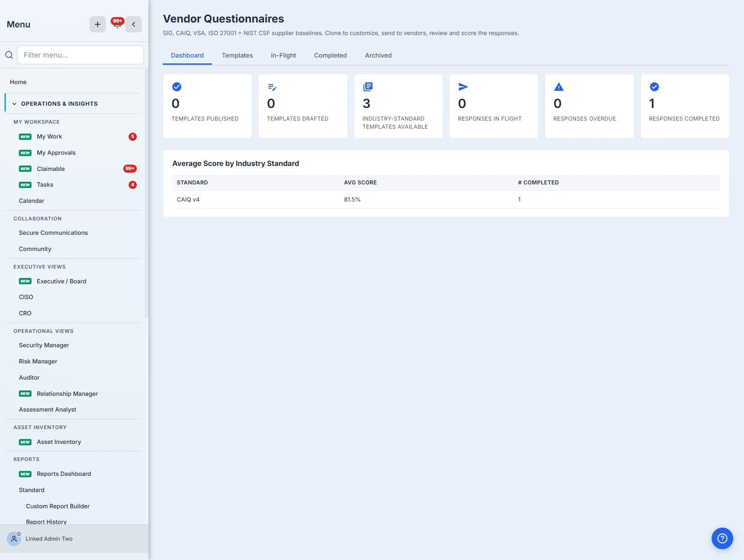This screenshot has width=744, height=560.
Task: Click the Templates Published card
Action: pos(207,106)
